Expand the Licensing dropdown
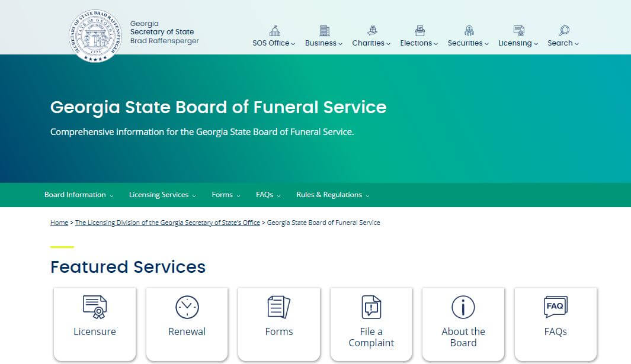The image size is (631, 364). coord(517,43)
